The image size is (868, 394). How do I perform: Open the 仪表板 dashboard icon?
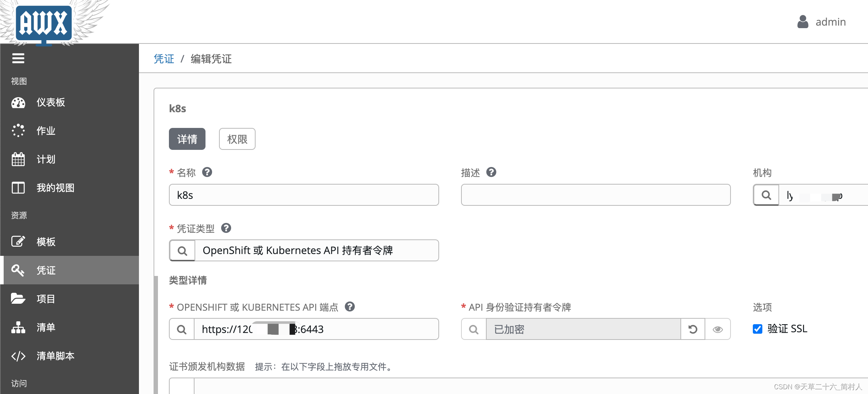[x=18, y=103]
